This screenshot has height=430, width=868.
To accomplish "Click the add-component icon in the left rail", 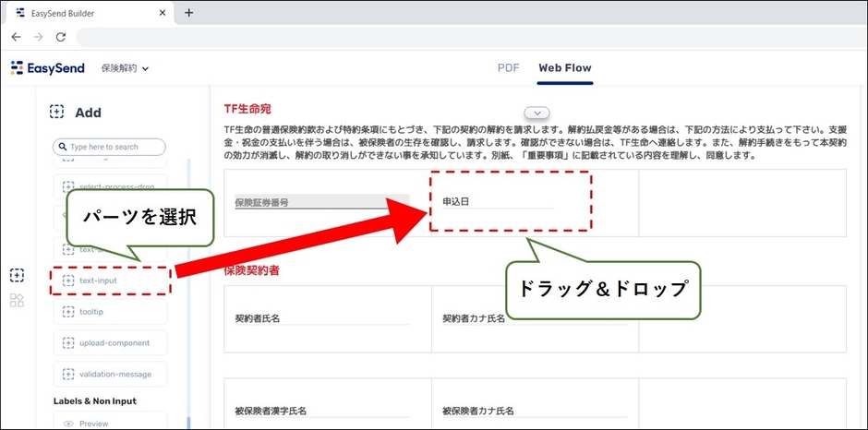I will point(17,275).
